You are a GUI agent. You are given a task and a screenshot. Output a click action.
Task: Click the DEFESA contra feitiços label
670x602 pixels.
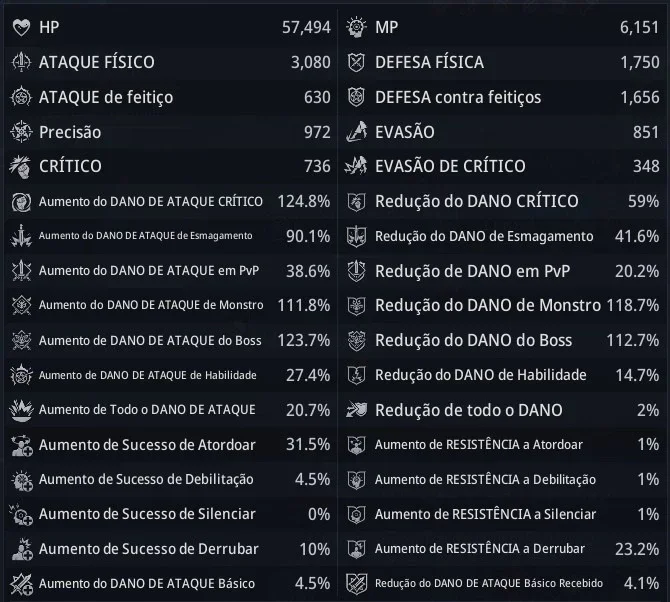[458, 97]
